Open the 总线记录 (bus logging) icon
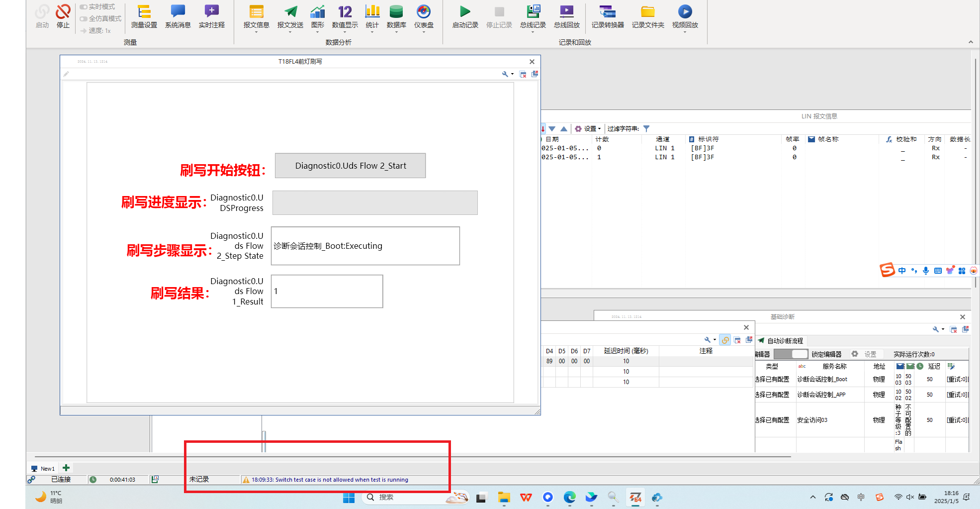The image size is (980, 509). pyautogui.click(x=533, y=11)
